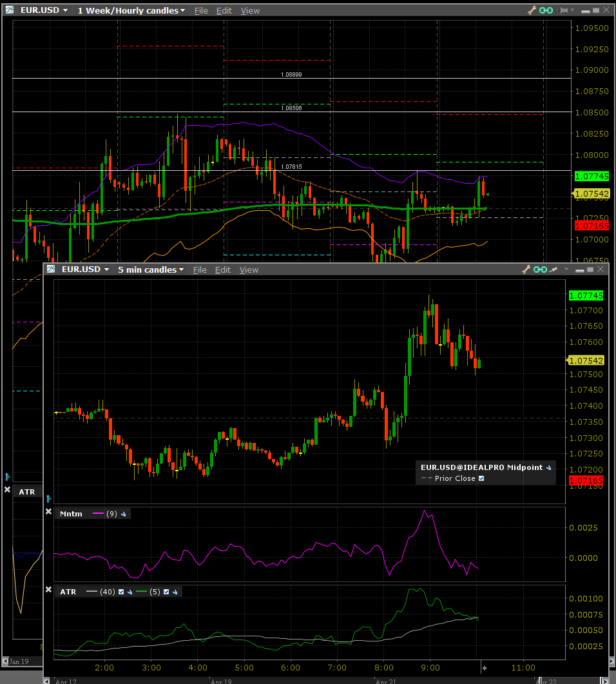Edit Mntm (9) settings wrench icon

point(123,514)
